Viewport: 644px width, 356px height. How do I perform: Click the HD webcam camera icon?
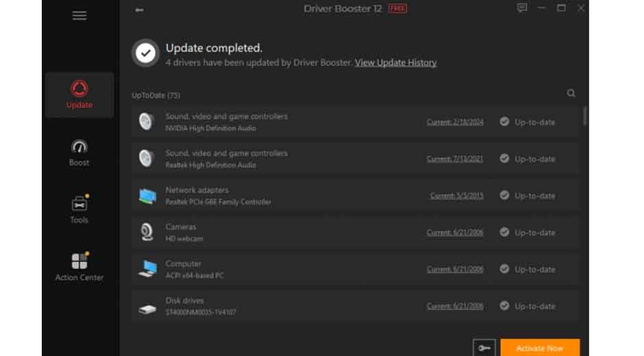pyautogui.click(x=147, y=233)
